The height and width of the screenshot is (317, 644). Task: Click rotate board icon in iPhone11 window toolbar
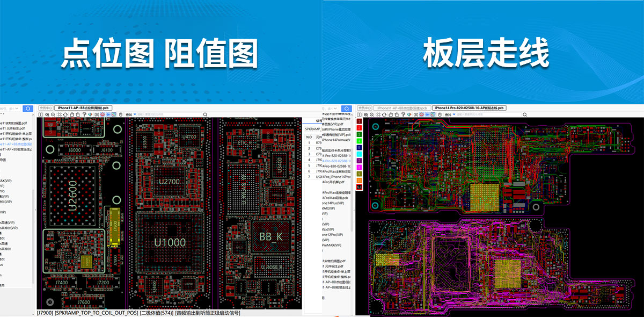tap(65, 114)
